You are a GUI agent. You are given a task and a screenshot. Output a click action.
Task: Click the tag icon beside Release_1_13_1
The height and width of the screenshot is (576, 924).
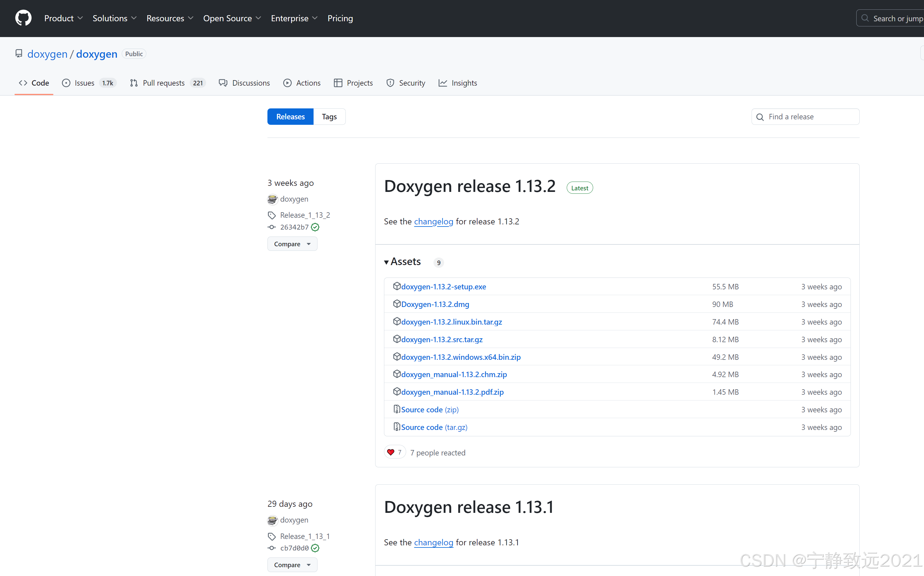[272, 537]
